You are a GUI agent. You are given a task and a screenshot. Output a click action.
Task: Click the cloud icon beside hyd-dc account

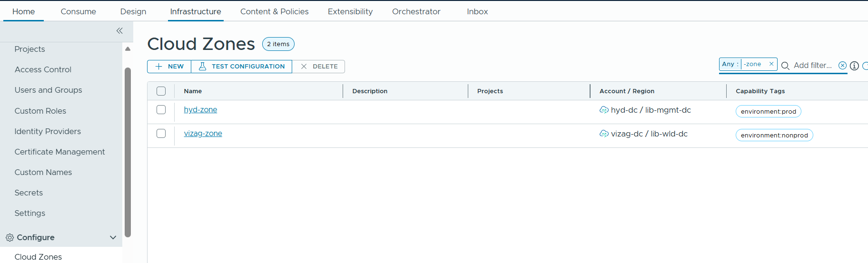604,110
